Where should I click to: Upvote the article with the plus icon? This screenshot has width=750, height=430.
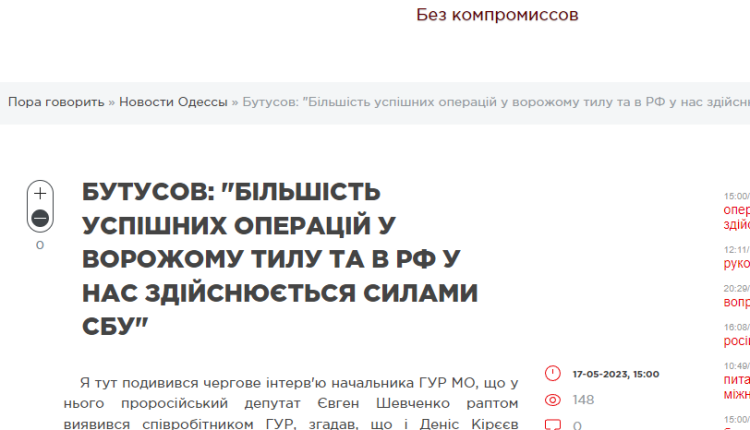click(x=40, y=194)
